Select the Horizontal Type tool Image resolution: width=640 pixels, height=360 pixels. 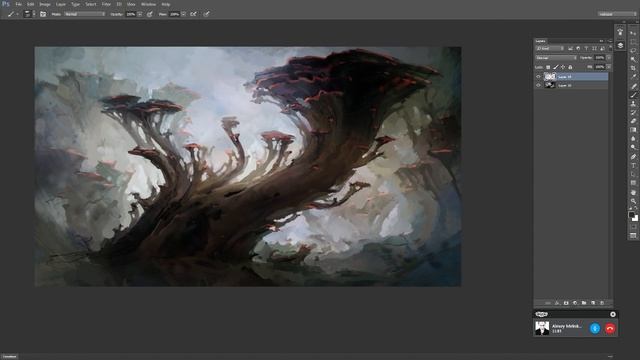[x=633, y=165]
